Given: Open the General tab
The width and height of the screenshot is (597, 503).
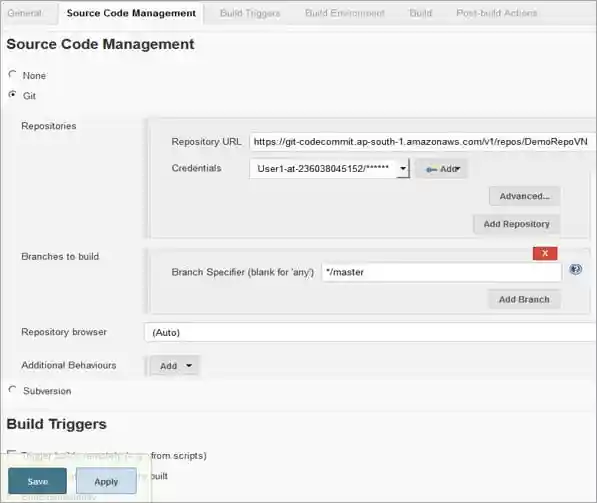Looking at the screenshot, I should (25, 13).
